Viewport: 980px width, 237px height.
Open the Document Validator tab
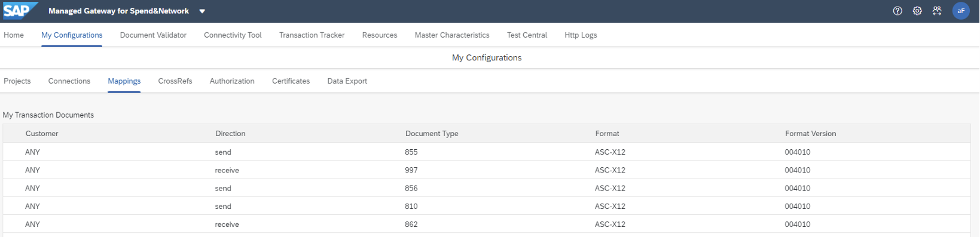point(153,35)
